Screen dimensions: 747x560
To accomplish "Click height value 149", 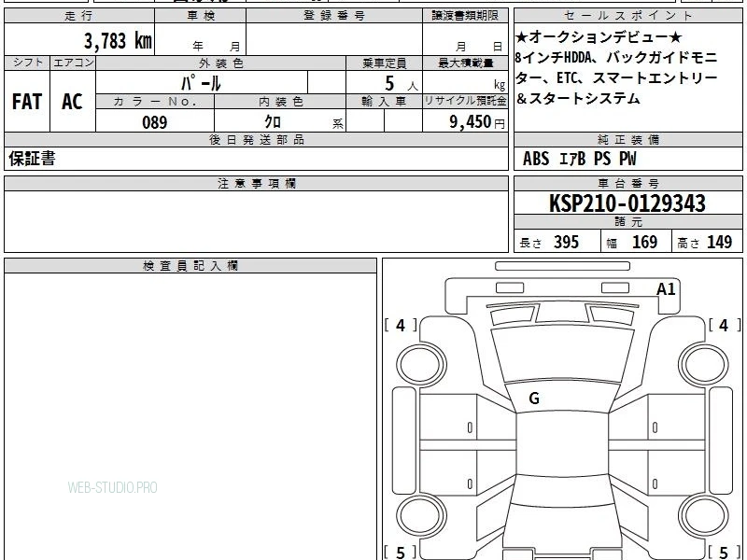I will (719, 243).
